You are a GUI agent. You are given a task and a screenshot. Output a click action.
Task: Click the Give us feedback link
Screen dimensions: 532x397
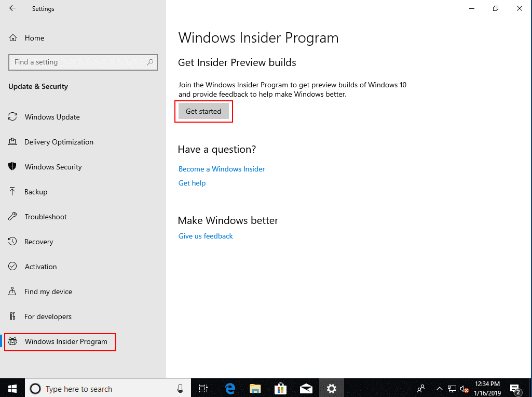[206, 236]
